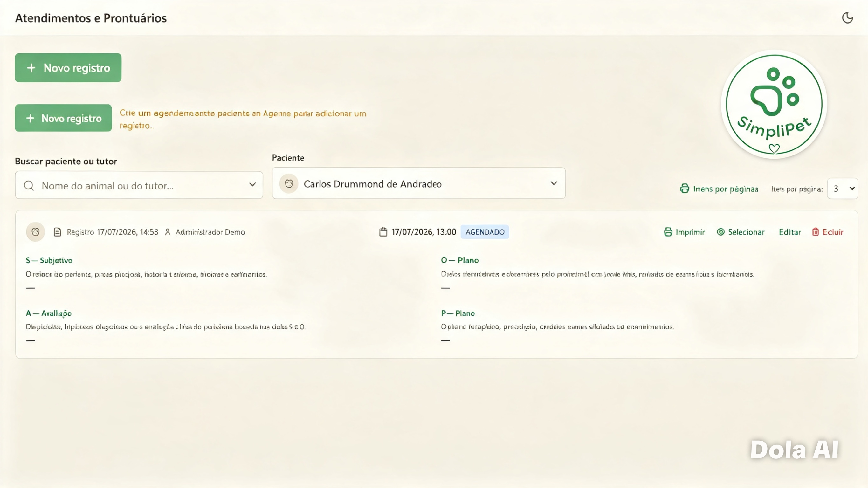Click the Novo registro button beside the orange hint

[x=63, y=118]
